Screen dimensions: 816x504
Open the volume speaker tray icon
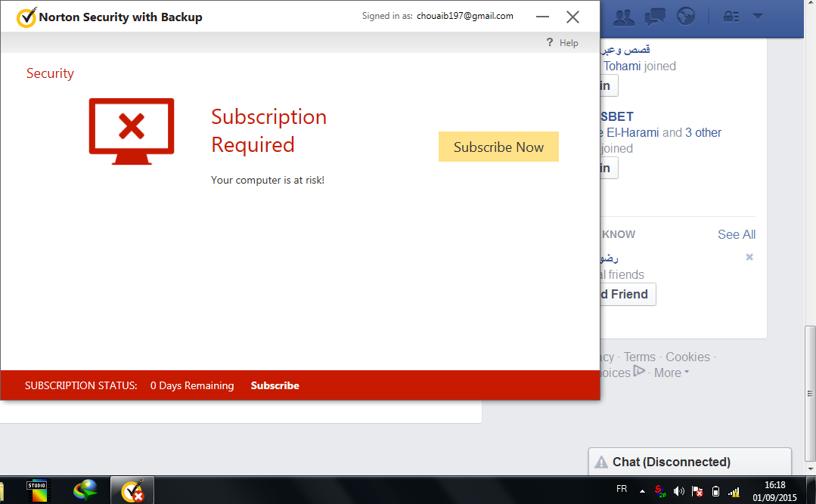(x=678, y=491)
